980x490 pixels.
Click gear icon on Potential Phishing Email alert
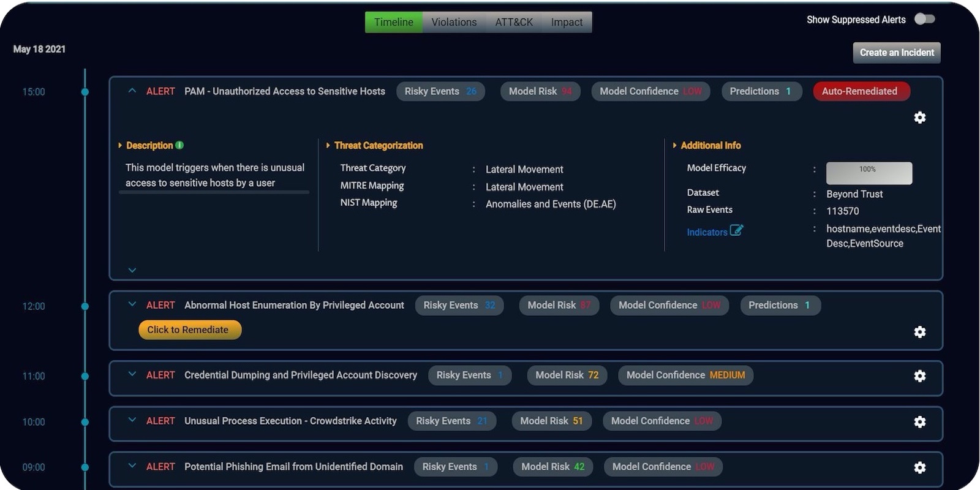919,468
